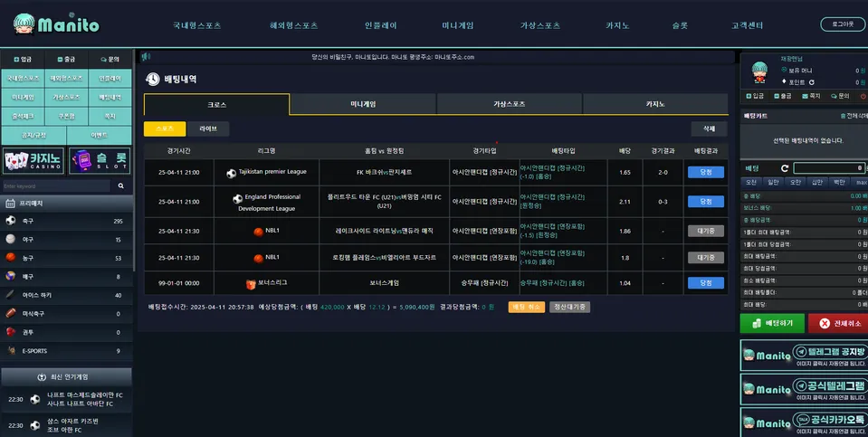Click the 삭제 button above the bet table

709,128
